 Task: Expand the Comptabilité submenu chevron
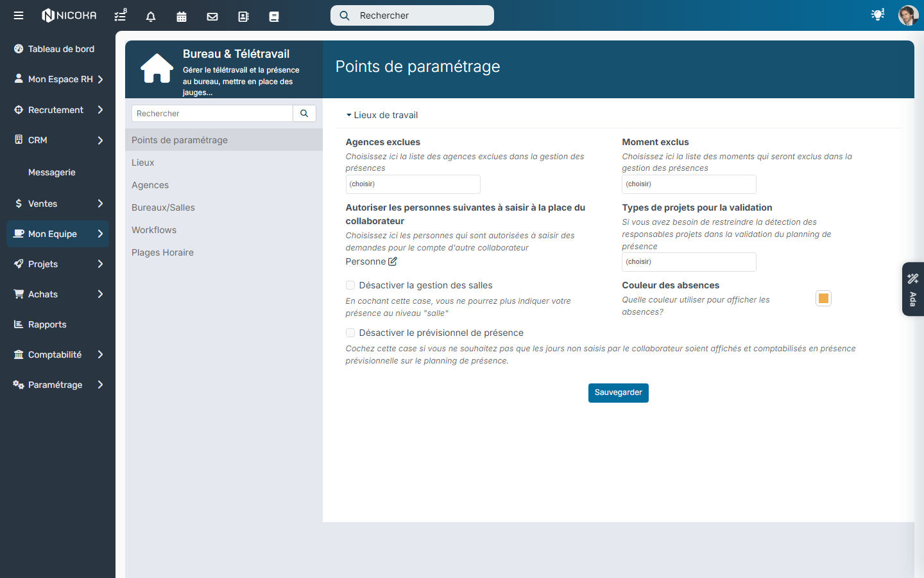[x=100, y=355]
